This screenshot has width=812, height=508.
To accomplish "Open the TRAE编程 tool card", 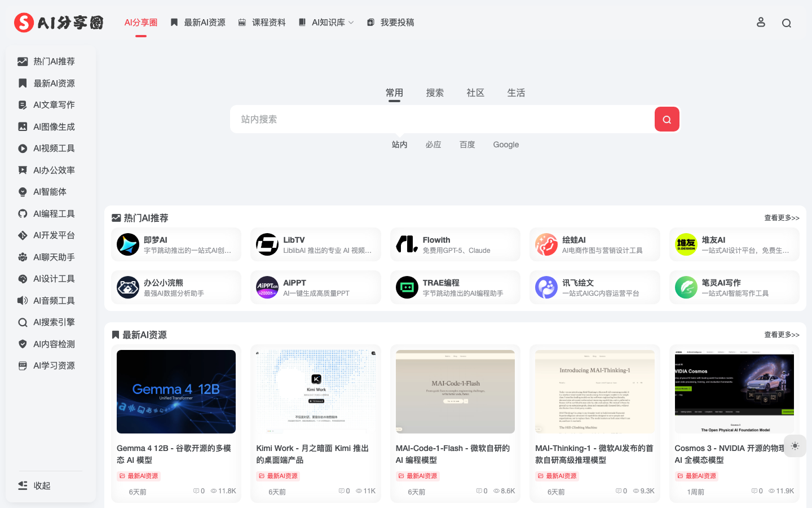I will tap(455, 287).
